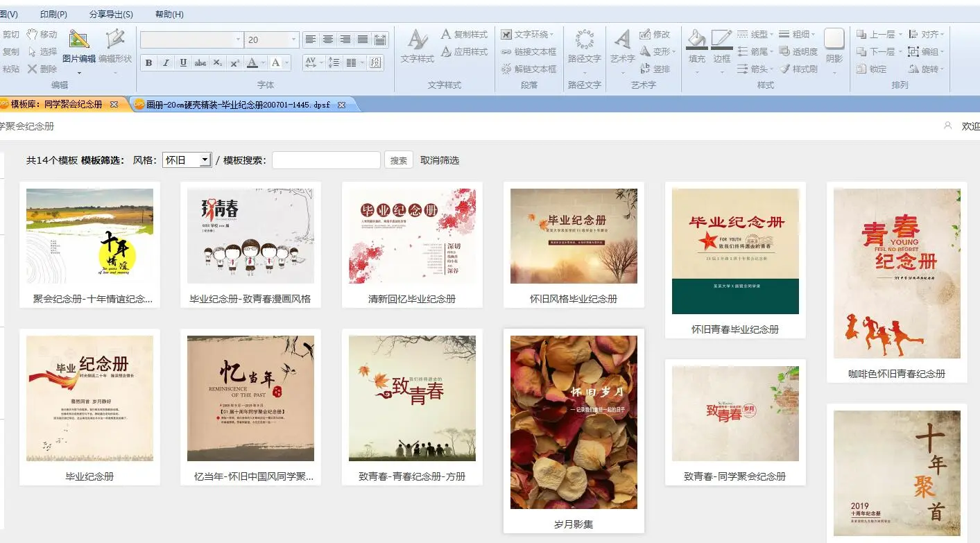Click the 搜索 search button

(399, 160)
